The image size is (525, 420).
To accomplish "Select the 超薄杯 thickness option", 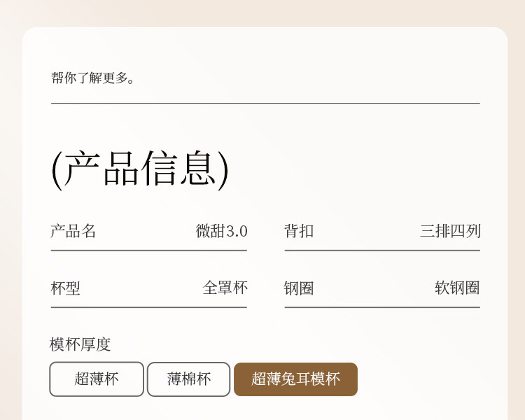I will coord(97,379).
